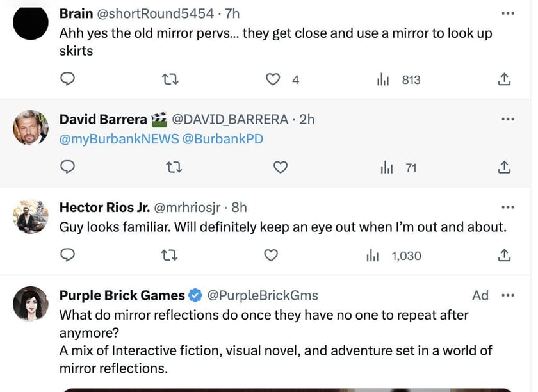
Task: View analytics showing 813 views
Action: point(399,79)
